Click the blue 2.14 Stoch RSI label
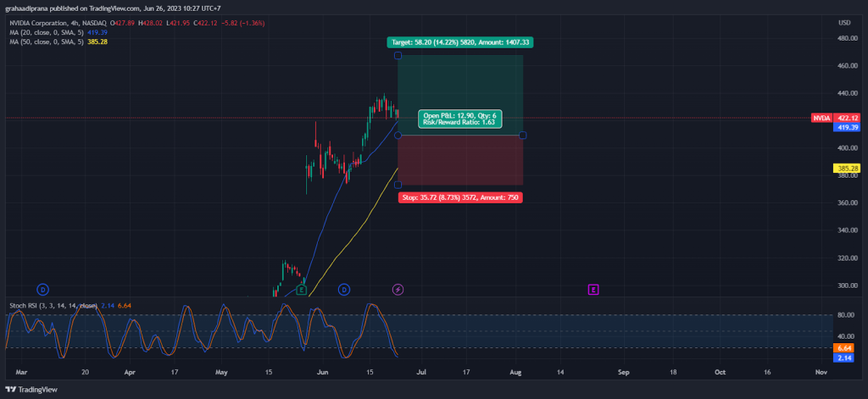 [844, 357]
